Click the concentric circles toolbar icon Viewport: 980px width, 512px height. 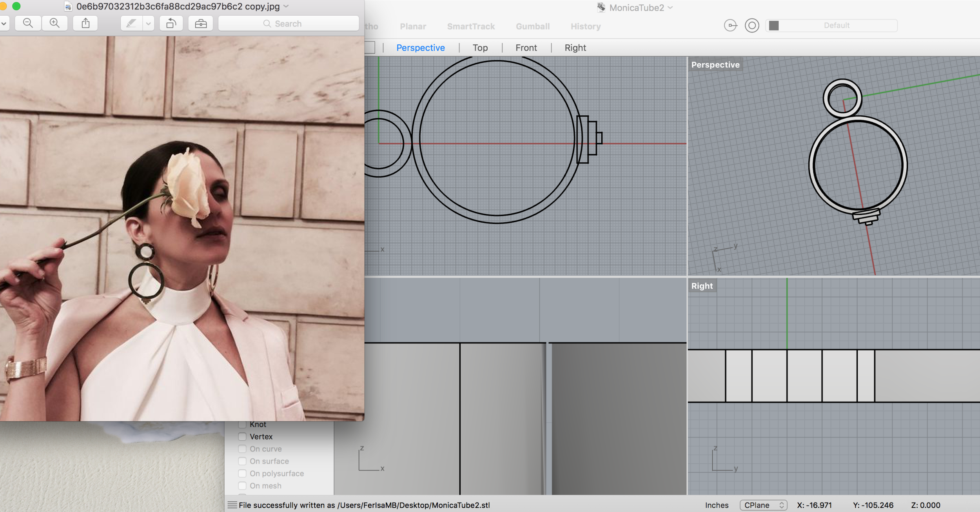point(752,26)
